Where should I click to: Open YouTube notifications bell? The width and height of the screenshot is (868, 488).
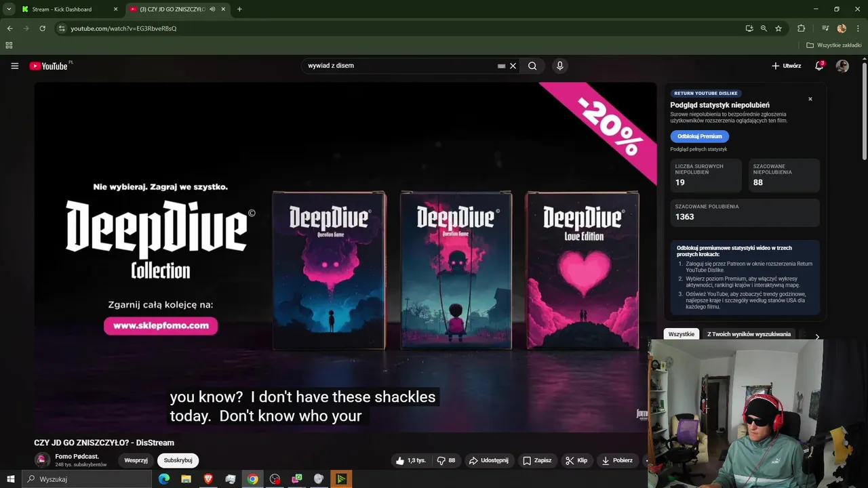pyautogui.click(x=819, y=66)
